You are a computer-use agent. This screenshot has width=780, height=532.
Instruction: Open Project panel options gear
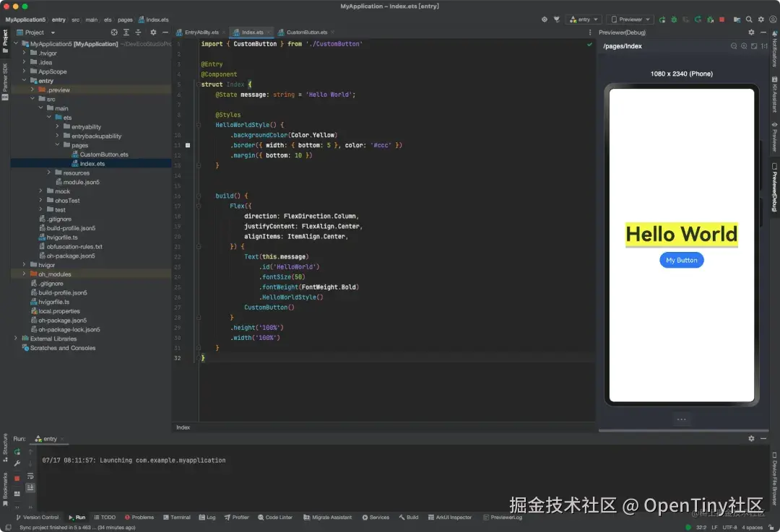pos(153,32)
